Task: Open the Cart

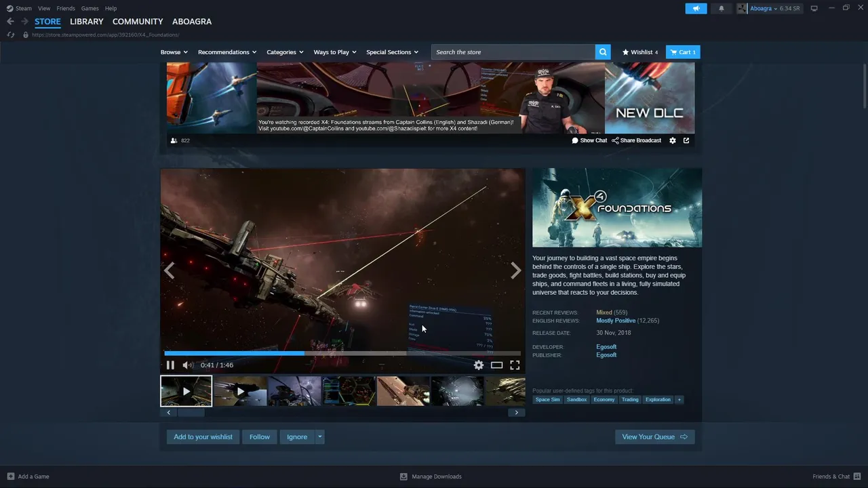Action: (683, 52)
